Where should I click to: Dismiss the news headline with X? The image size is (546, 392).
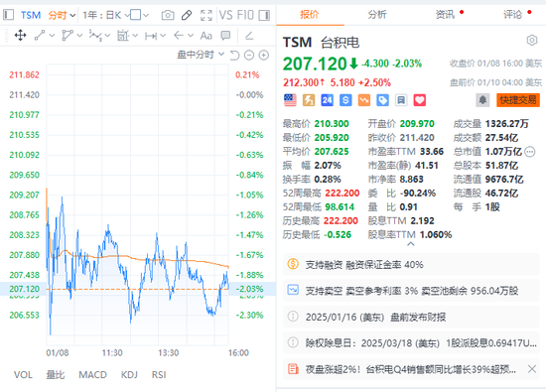(x=532, y=369)
